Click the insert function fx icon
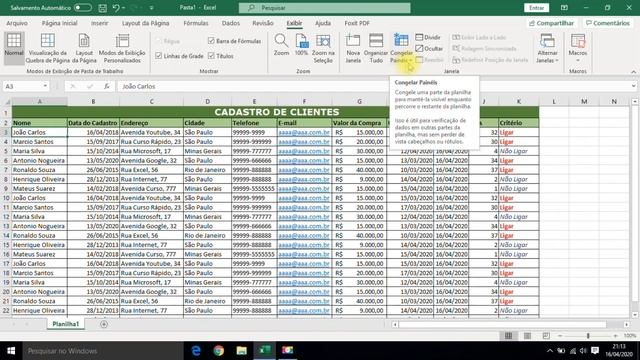 pos(107,86)
